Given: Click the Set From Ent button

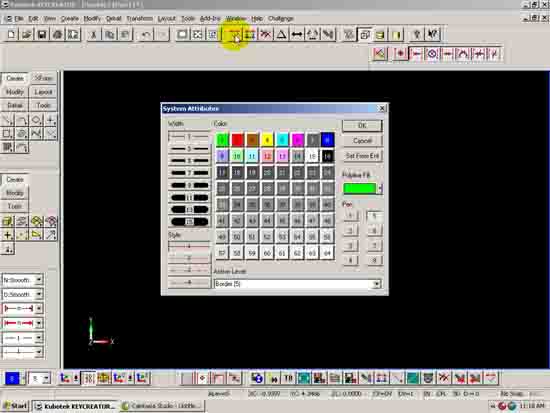Looking at the screenshot, I should pyautogui.click(x=362, y=156).
